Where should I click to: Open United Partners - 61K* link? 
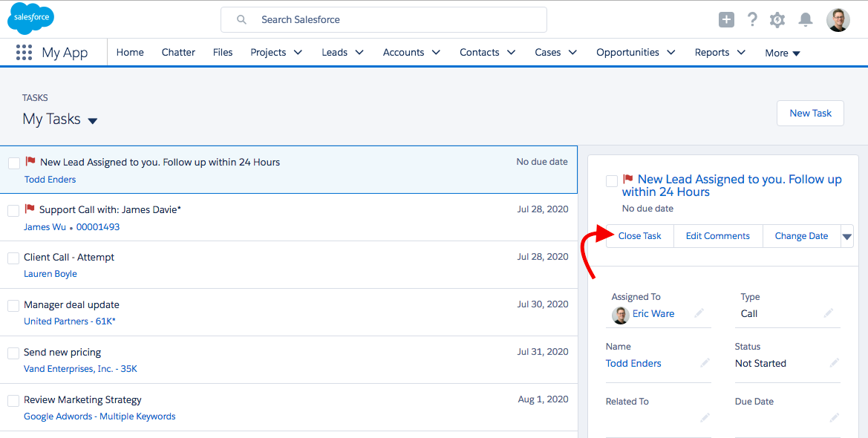[70, 321]
